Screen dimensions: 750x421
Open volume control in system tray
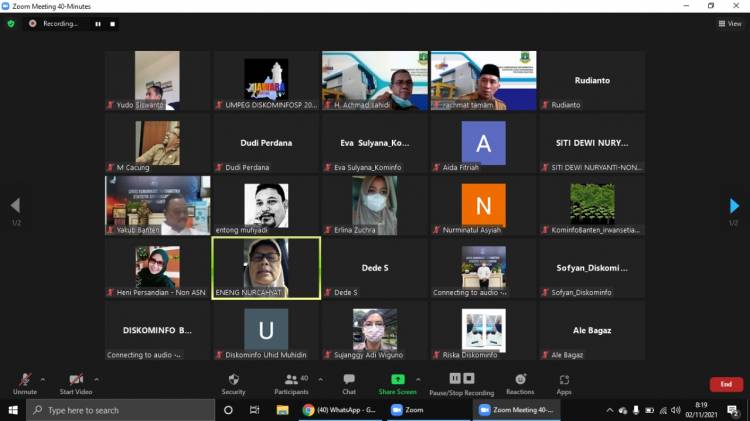click(x=676, y=410)
